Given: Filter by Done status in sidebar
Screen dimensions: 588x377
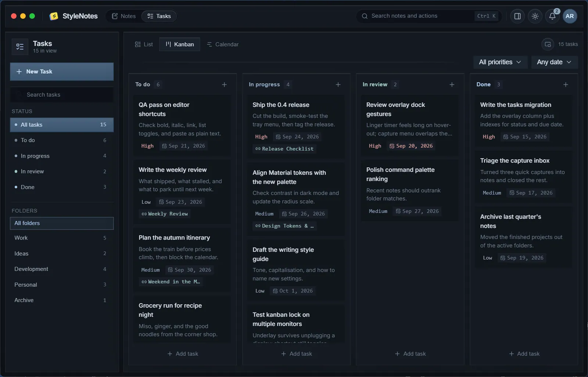Looking at the screenshot, I should tap(62, 187).
